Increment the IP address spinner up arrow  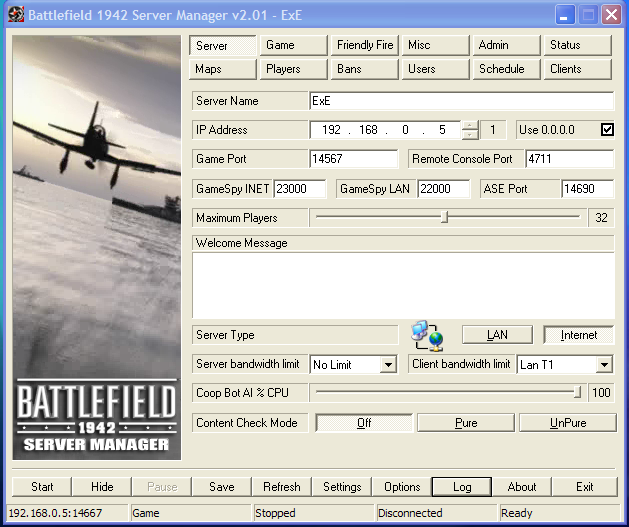tap(470, 125)
